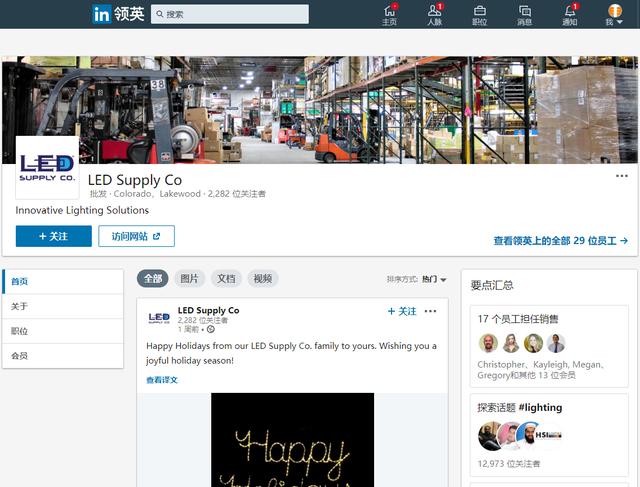Click the 要点汇总 section heading
The height and width of the screenshot is (487, 640).
click(492, 285)
